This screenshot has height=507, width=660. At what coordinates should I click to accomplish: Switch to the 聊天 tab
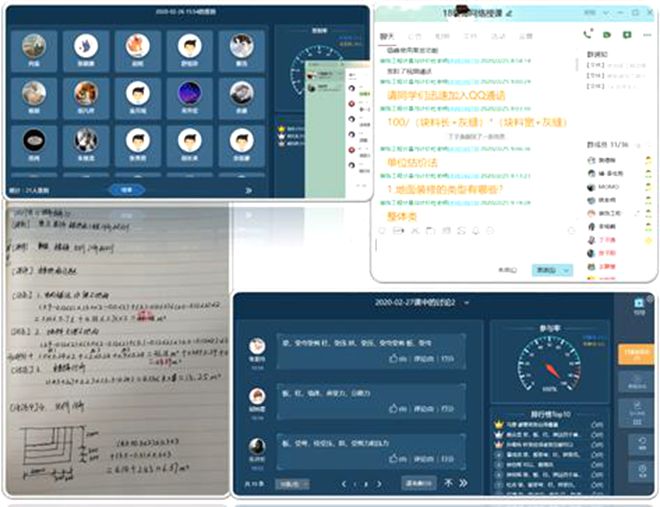pos(387,36)
